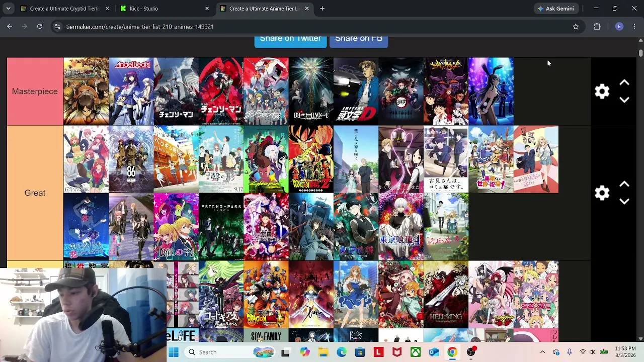View site information for tiermaker.com
Viewport: 644px width, 362px height.
pyautogui.click(x=57, y=27)
